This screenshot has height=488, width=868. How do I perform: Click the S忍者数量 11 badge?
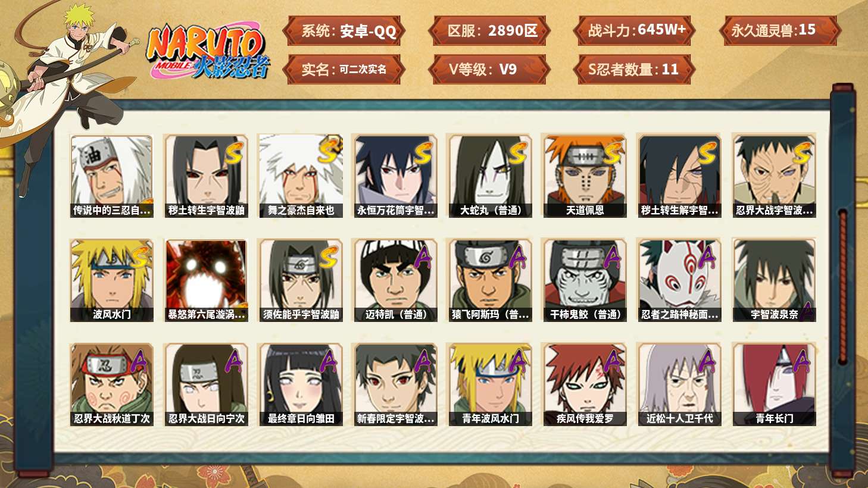634,70
